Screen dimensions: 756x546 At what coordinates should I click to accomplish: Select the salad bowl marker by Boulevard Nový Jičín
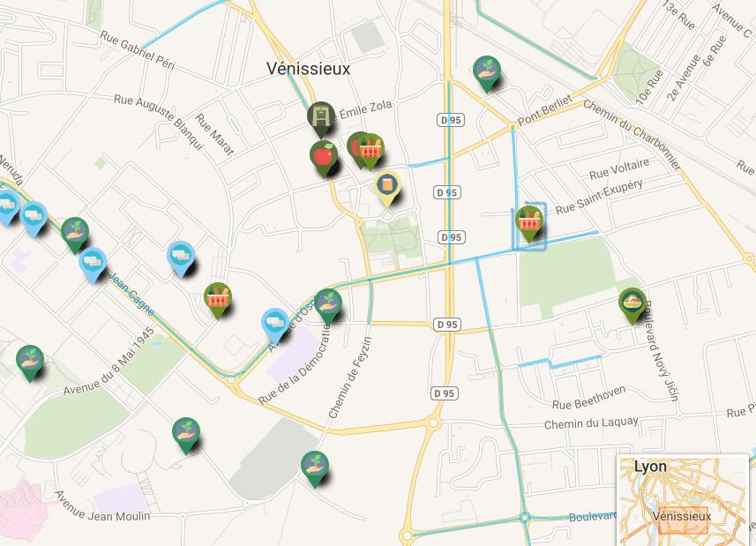[632, 305]
